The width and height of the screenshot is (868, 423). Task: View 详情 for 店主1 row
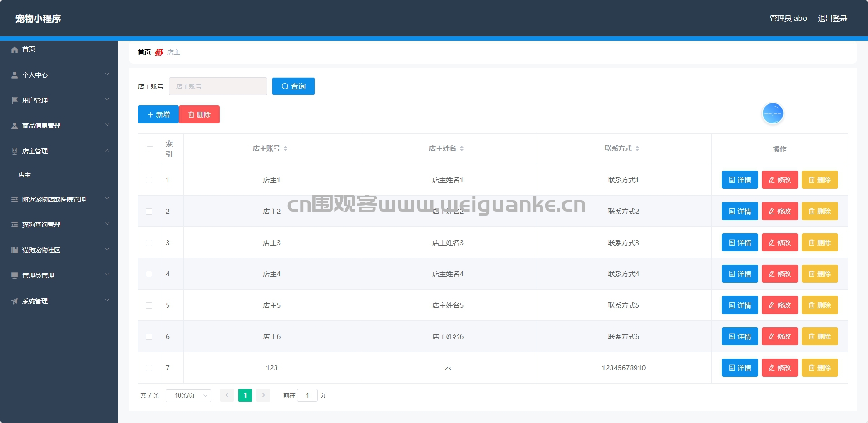(740, 180)
